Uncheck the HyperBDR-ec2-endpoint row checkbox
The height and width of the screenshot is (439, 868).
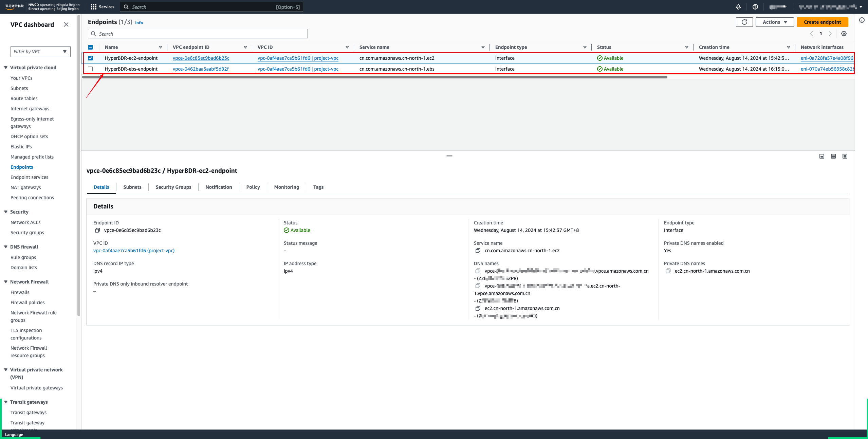coord(90,58)
